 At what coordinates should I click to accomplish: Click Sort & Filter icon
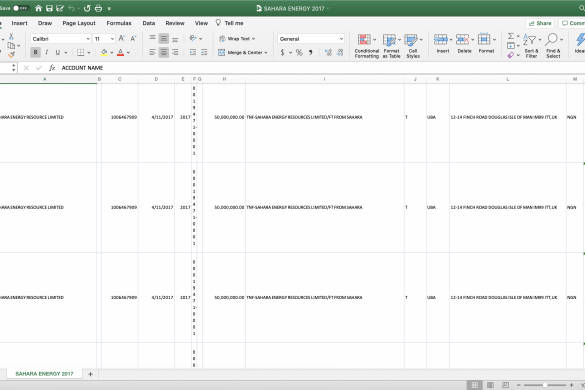[530, 39]
